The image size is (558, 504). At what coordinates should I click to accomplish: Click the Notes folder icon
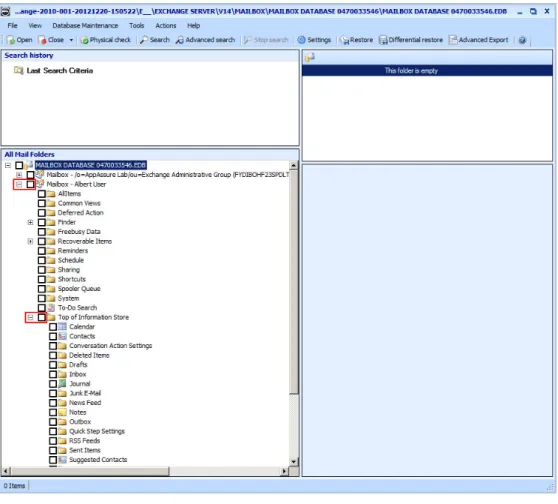click(62, 412)
